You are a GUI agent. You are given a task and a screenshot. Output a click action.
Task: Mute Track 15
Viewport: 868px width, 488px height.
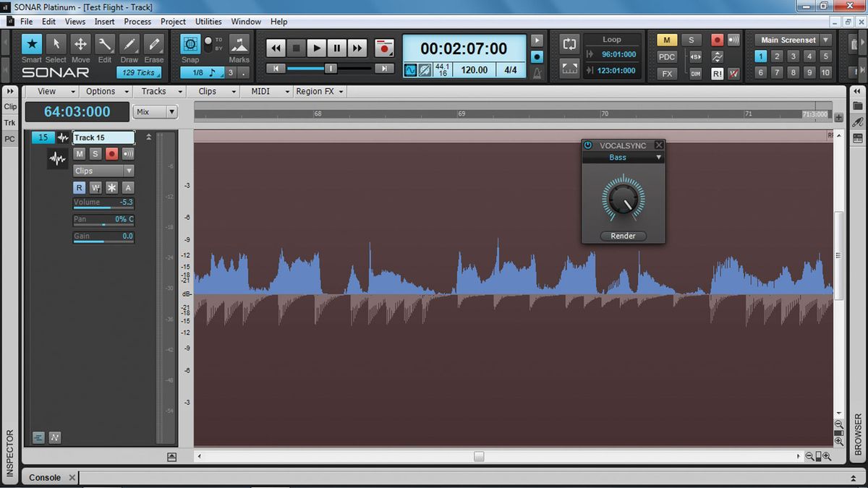tap(80, 154)
